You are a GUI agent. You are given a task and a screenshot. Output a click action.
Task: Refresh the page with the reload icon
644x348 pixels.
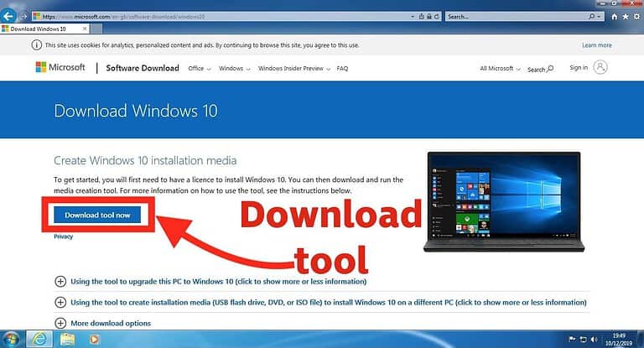click(x=436, y=17)
